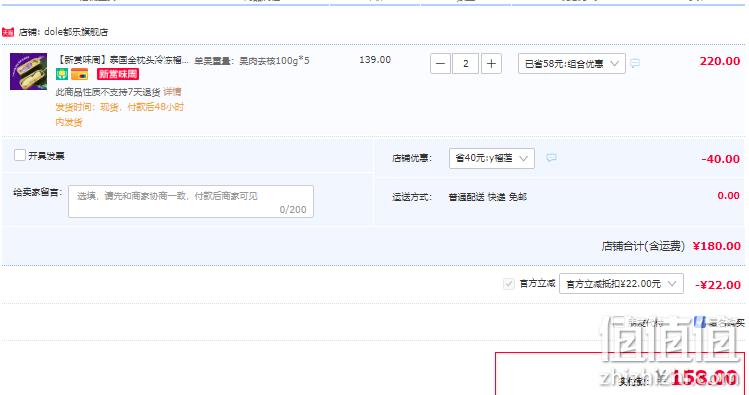This screenshot has width=749, height=395.
Task: Toggle the 官方立减 checkbox
Action: click(508, 284)
